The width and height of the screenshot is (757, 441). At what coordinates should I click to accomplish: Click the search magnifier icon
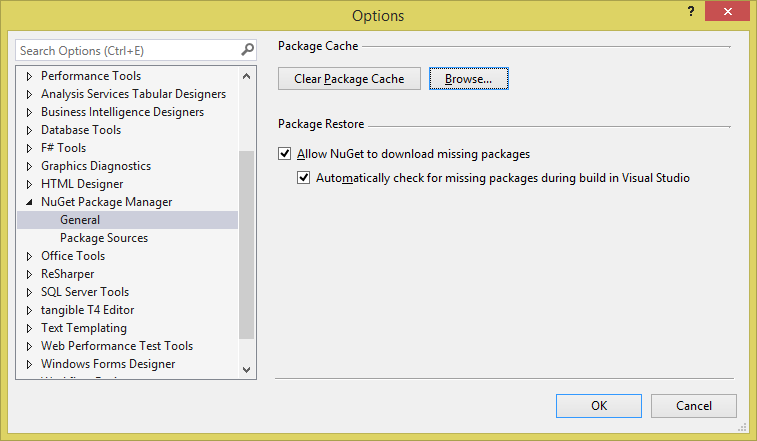[247, 49]
